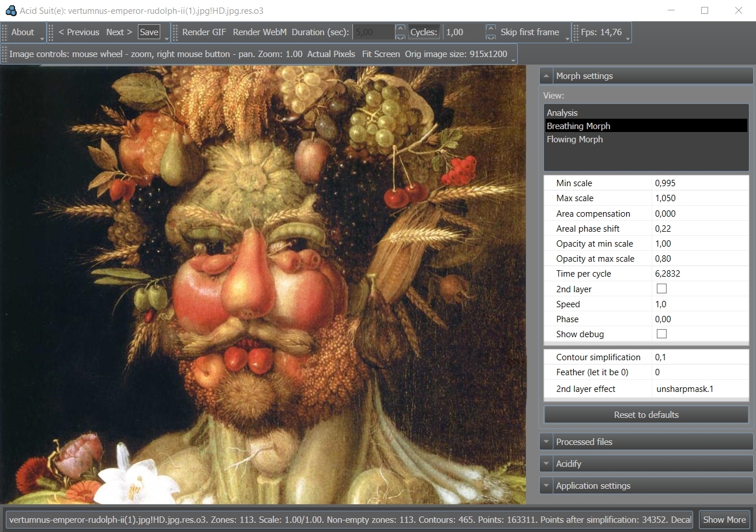Click the Duration seconds input field
This screenshot has height=532, width=756.
(374, 32)
